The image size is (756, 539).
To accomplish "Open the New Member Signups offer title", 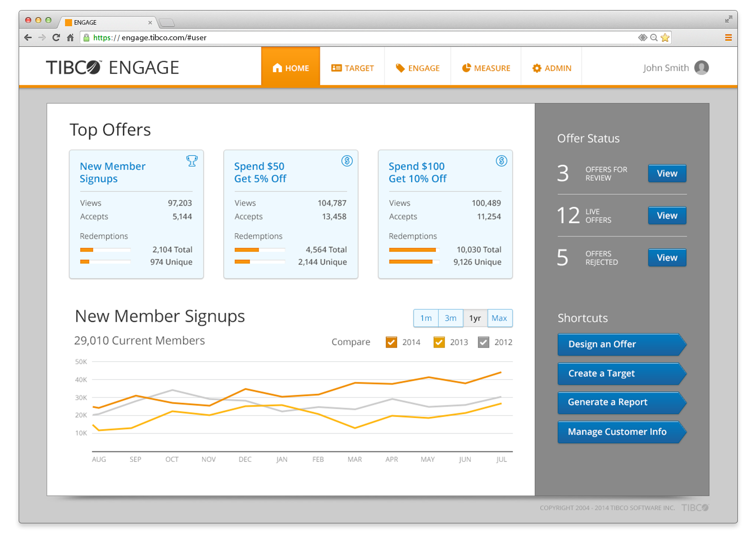I will pos(112,172).
